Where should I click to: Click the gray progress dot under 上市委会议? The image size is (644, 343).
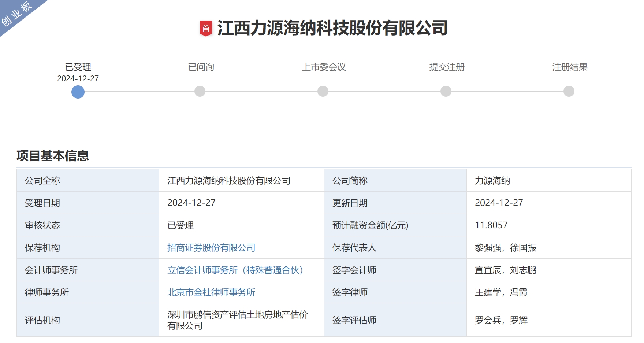coord(323,92)
